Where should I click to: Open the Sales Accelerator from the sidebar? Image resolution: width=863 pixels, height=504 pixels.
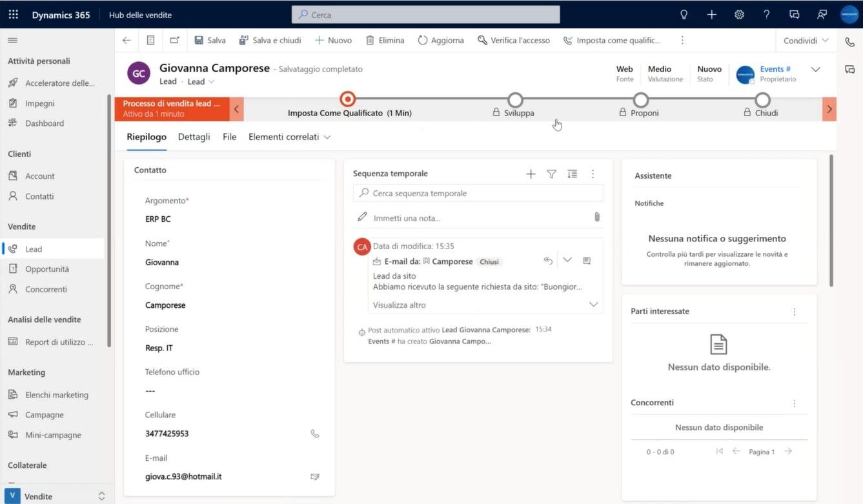click(x=55, y=82)
